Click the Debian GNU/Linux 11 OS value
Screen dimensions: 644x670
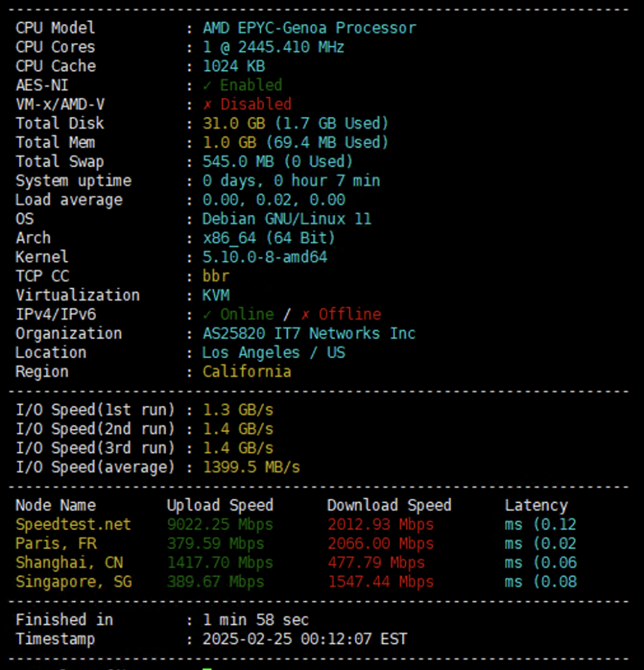coord(286,219)
